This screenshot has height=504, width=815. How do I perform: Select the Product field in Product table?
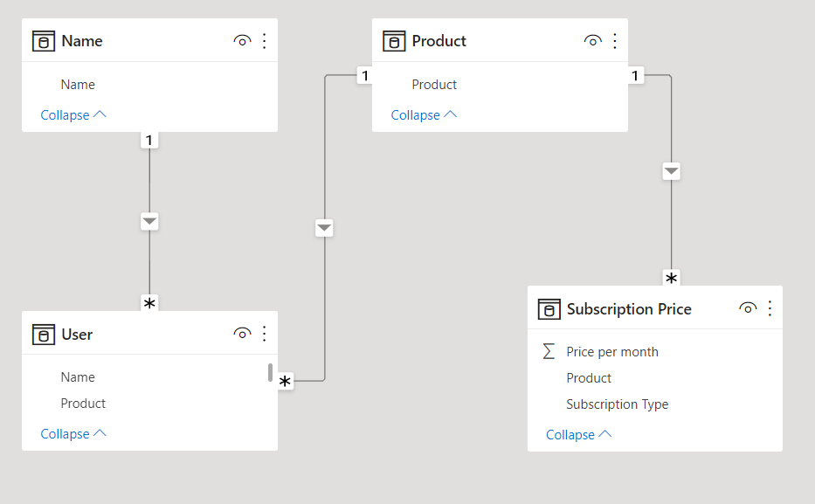pyautogui.click(x=434, y=85)
